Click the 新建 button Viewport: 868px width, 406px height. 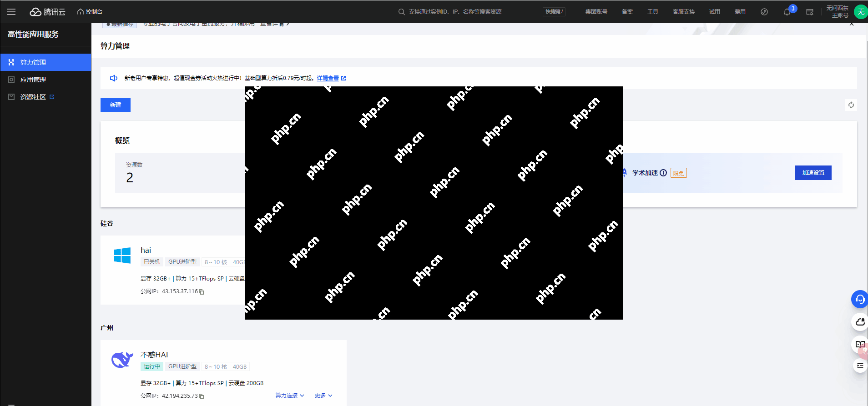[x=116, y=105]
